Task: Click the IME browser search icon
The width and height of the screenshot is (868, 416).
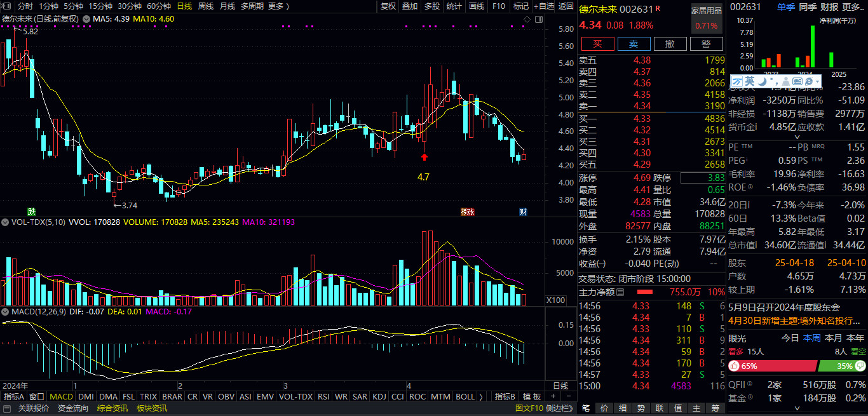Action: [809, 81]
